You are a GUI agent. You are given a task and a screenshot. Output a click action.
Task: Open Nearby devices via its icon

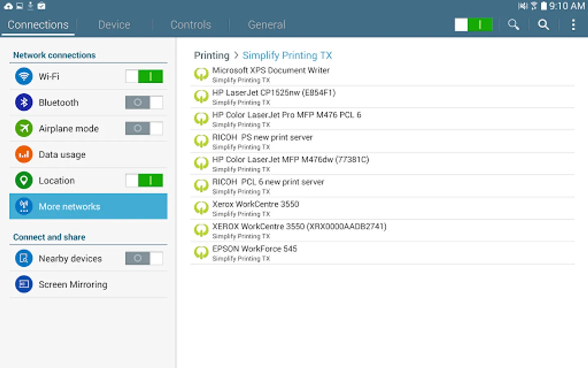click(x=24, y=258)
